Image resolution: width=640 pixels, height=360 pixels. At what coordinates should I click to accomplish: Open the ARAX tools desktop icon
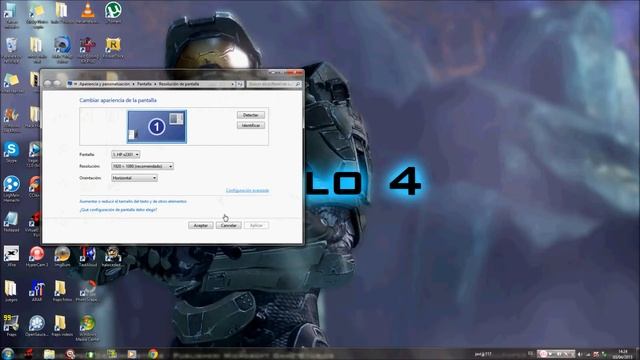pyautogui.click(x=37, y=289)
